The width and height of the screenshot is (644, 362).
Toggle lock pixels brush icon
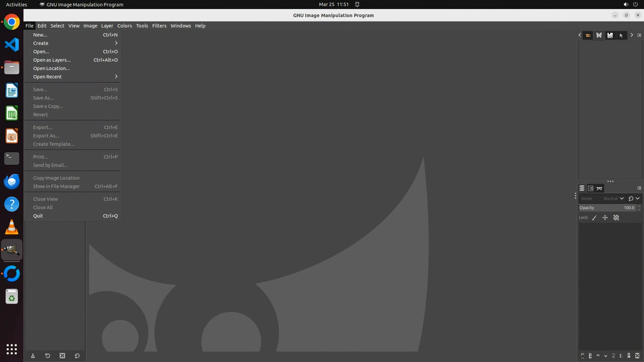[x=594, y=218]
